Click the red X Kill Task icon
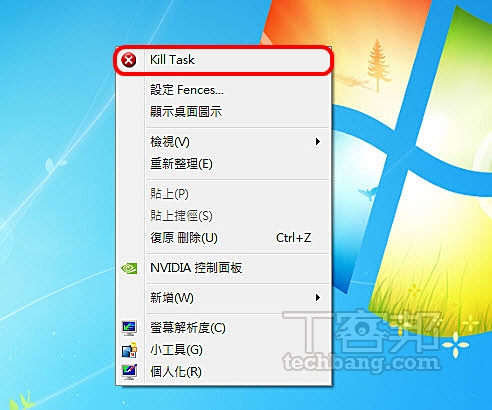The width and height of the screenshot is (492, 410). click(x=128, y=60)
